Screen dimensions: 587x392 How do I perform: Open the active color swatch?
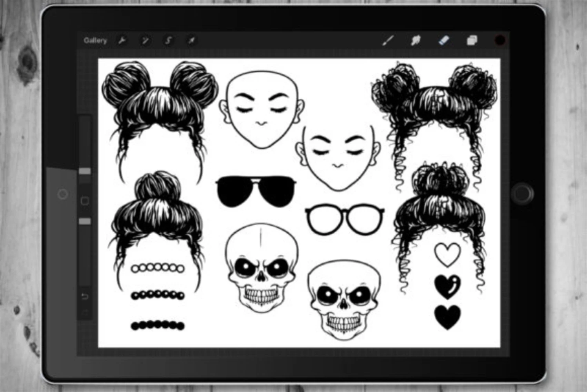(500, 40)
